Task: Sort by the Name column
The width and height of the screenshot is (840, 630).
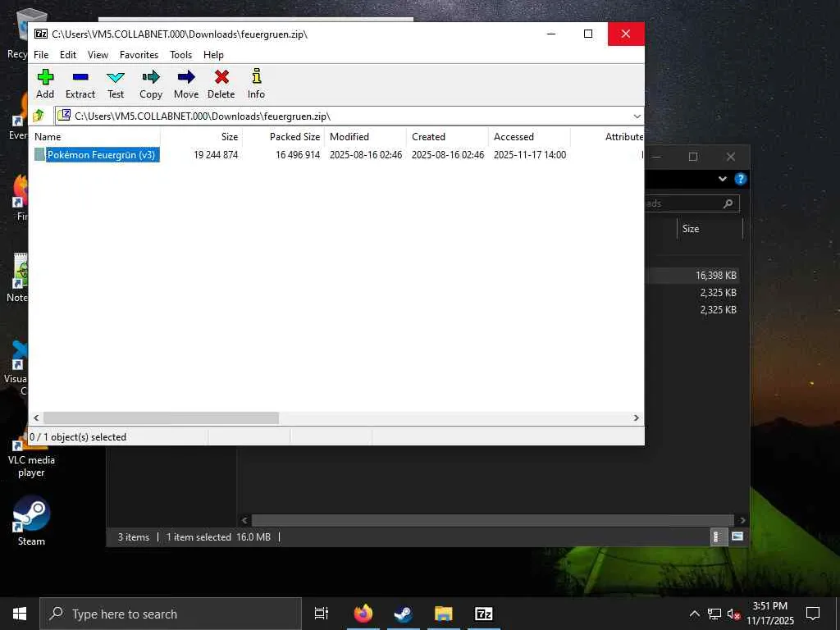Action: (x=95, y=137)
